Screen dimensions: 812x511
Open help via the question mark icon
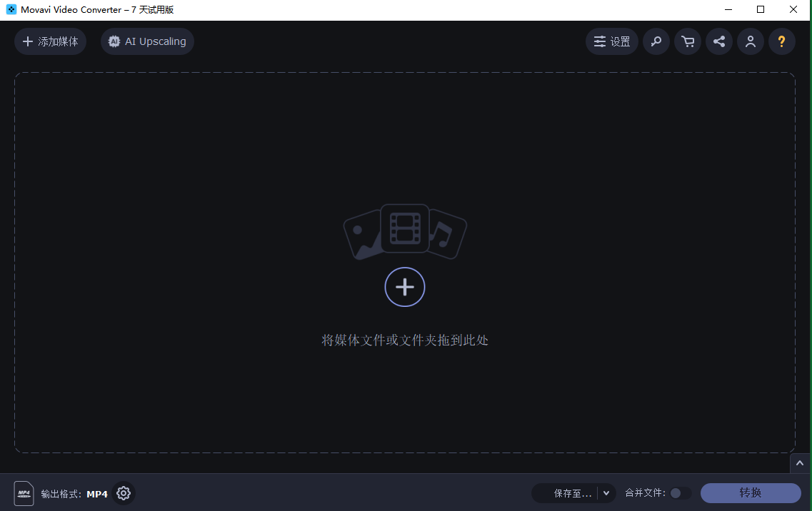click(782, 41)
